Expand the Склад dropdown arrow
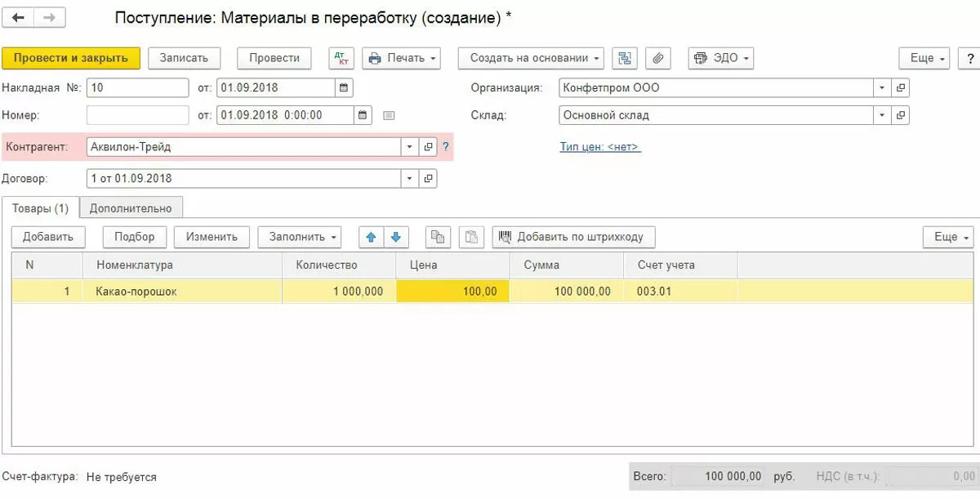Viewport: 980px width, 499px height. point(882,115)
